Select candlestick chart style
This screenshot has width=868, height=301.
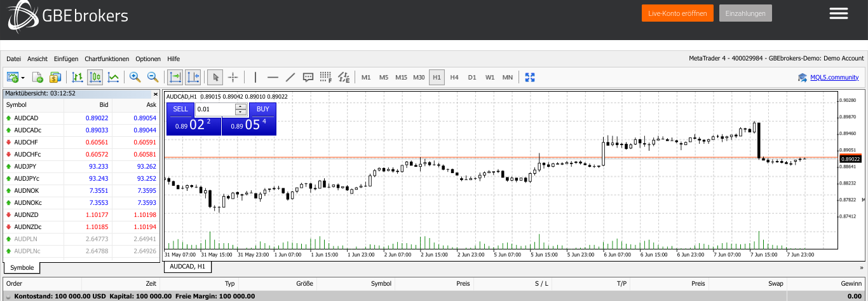[x=95, y=77]
